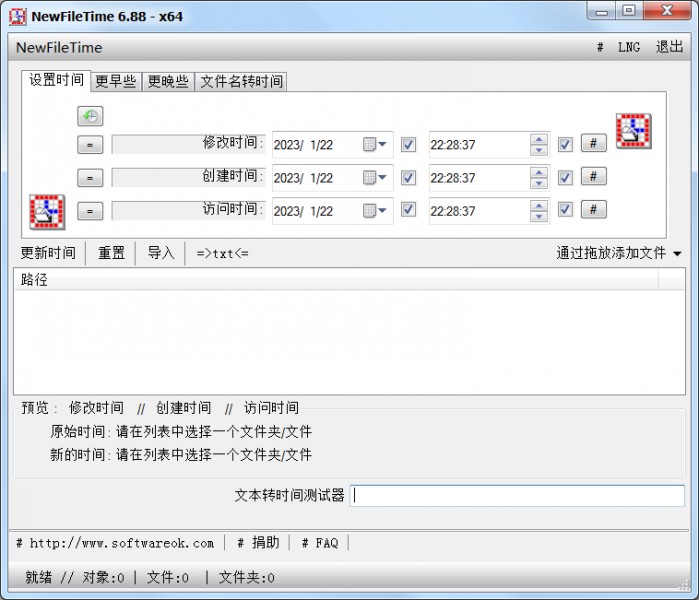Click the NewFileTime logo icon at right
The image size is (699, 600).
coord(633,131)
